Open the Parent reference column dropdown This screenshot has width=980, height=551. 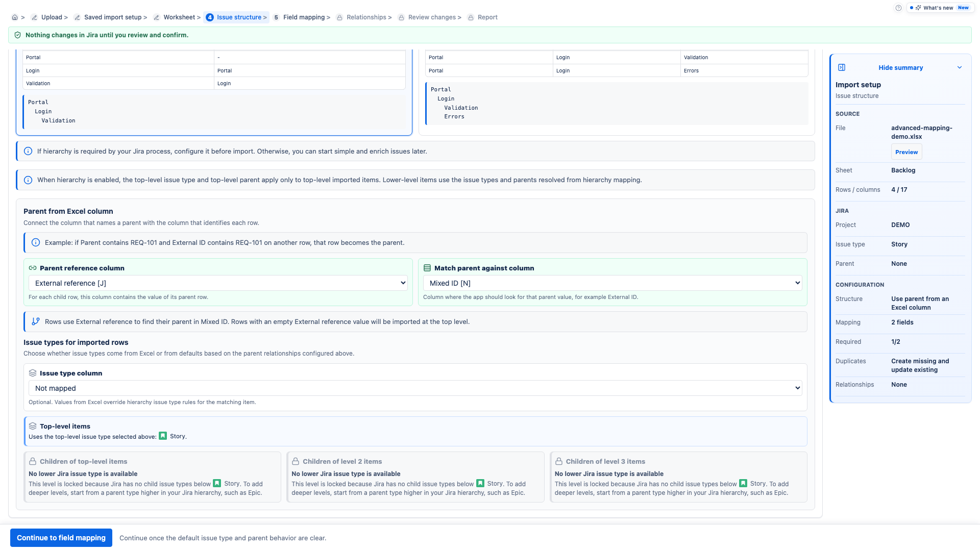(x=218, y=283)
